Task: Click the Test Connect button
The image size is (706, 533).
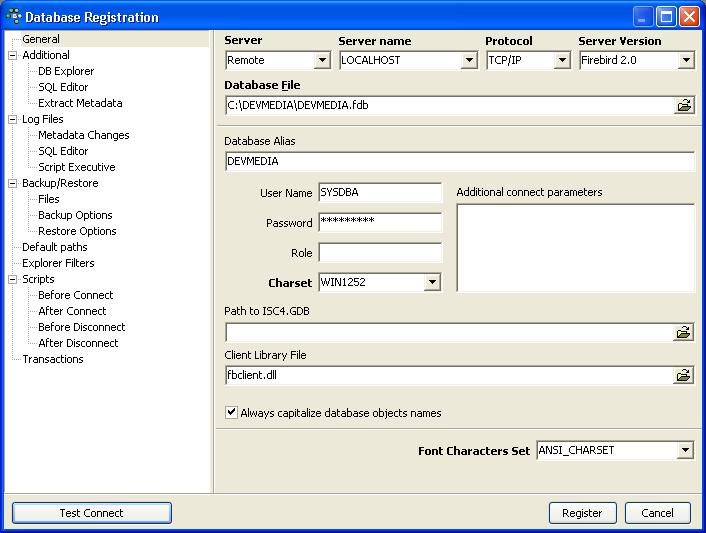Action: pyautogui.click(x=91, y=513)
